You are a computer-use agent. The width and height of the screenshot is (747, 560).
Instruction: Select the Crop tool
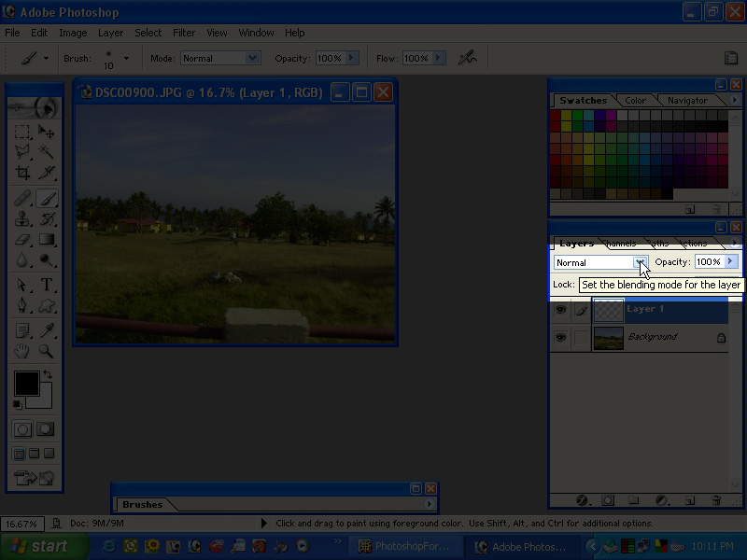(21, 174)
